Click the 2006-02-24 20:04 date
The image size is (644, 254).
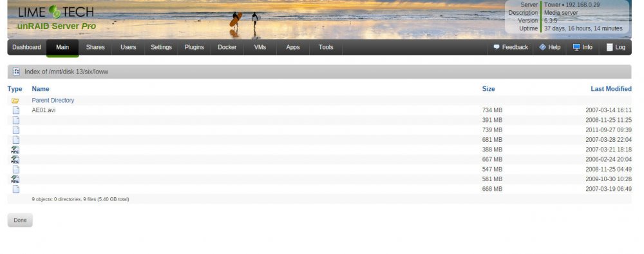[609, 159]
